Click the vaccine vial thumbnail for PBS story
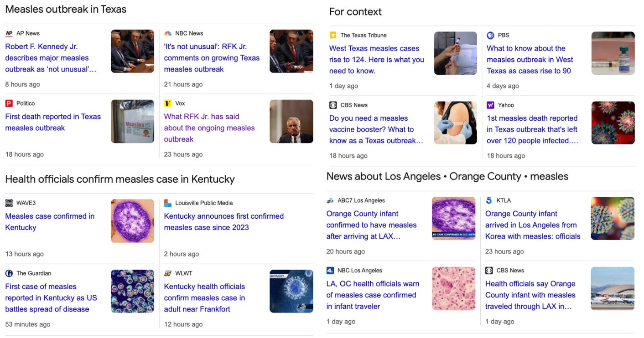 (613, 53)
